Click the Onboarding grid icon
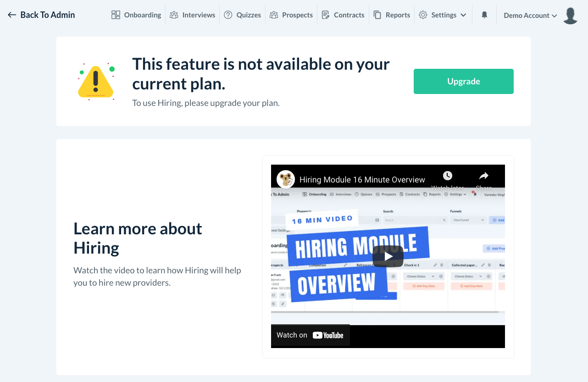This screenshot has width=588, height=382. click(x=116, y=15)
